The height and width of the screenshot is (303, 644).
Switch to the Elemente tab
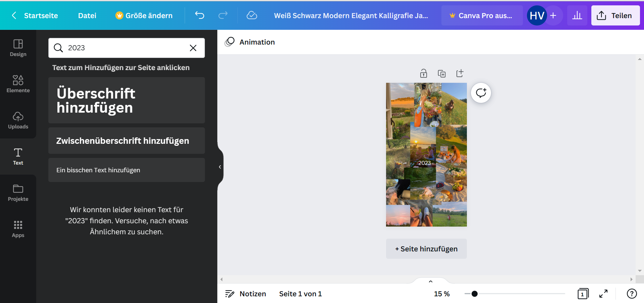[x=18, y=84]
